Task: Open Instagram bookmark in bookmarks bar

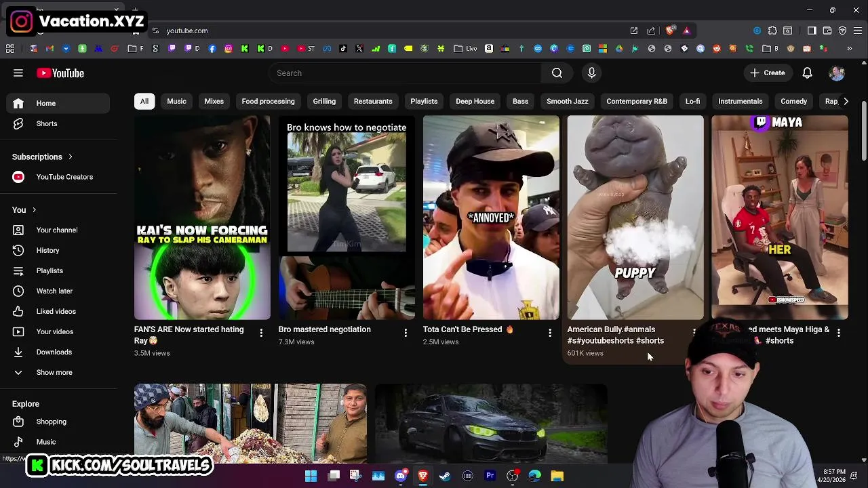Action: pyautogui.click(x=229, y=49)
